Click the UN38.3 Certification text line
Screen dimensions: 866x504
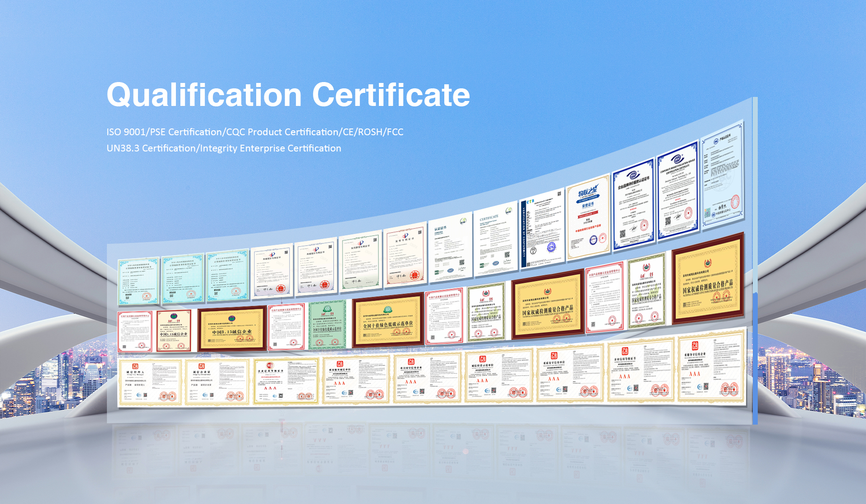(x=224, y=148)
